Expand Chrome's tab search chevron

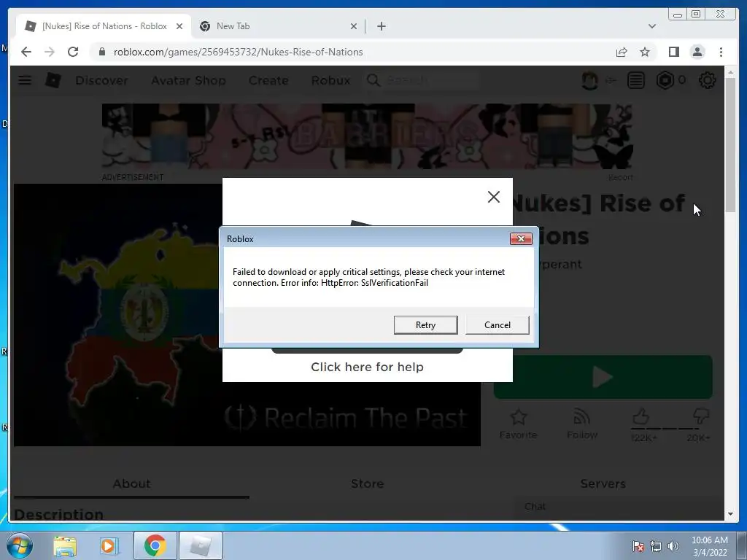(651, 26)
